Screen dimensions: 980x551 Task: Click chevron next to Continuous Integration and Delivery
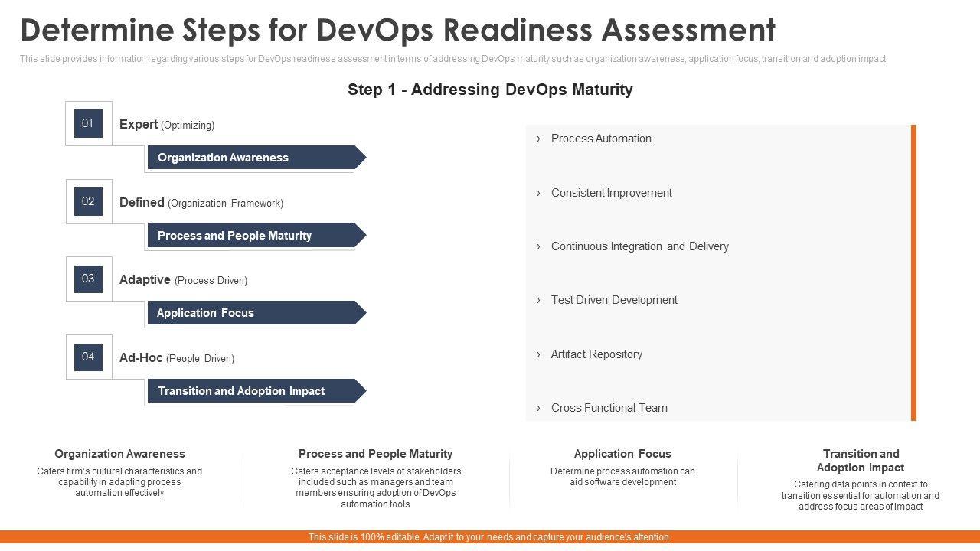538,246
